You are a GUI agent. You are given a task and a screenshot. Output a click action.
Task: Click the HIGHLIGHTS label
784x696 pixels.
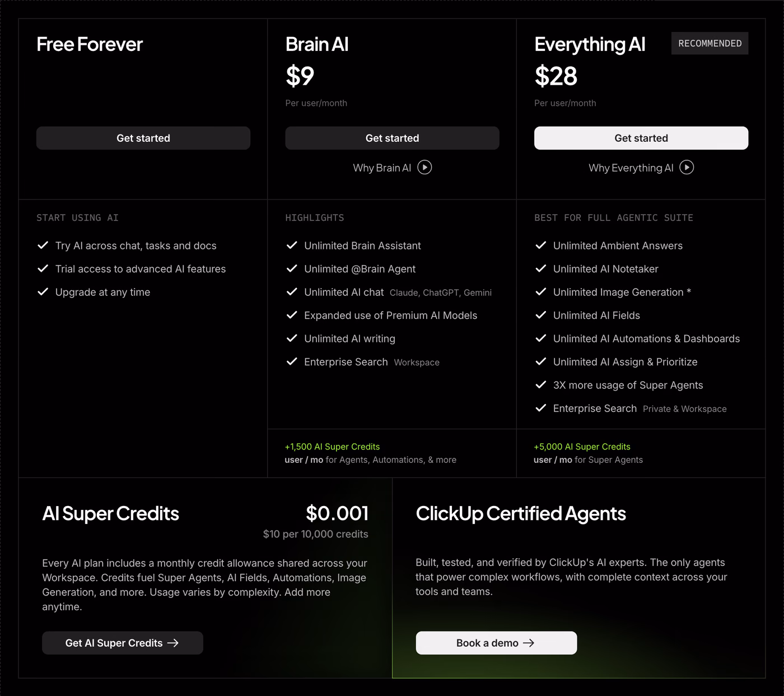click(x=315, y=217)
